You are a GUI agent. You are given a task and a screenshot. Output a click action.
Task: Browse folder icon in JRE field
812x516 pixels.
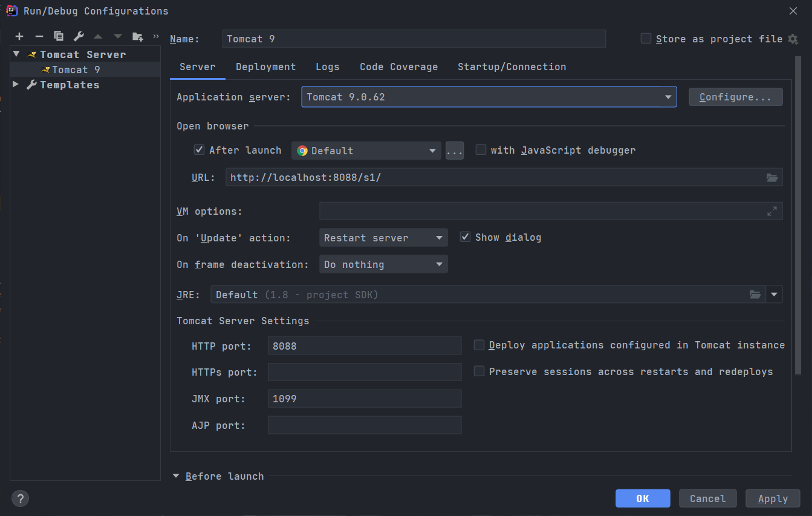pos(755,295)
